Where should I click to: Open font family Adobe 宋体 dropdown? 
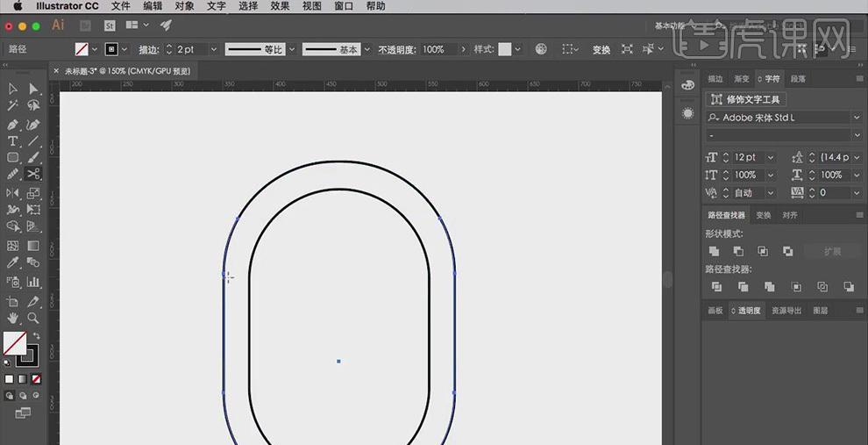[x=857, y=118]
